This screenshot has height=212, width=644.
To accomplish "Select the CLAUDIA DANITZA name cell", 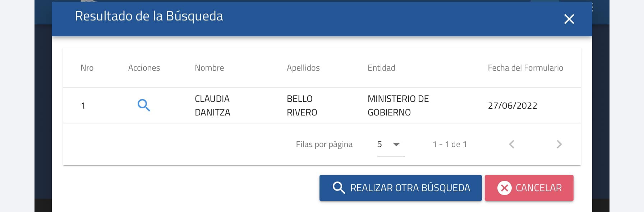I will 212,105.
